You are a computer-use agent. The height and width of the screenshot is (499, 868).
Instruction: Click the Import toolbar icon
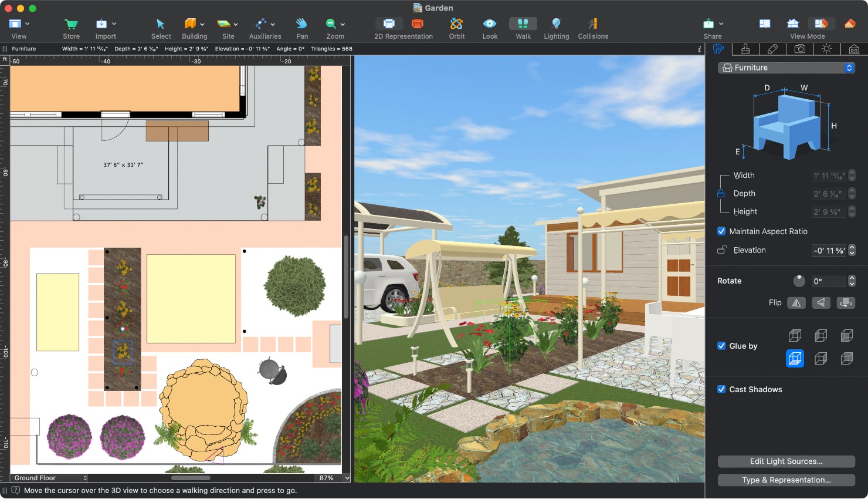(x=101, y=23)
